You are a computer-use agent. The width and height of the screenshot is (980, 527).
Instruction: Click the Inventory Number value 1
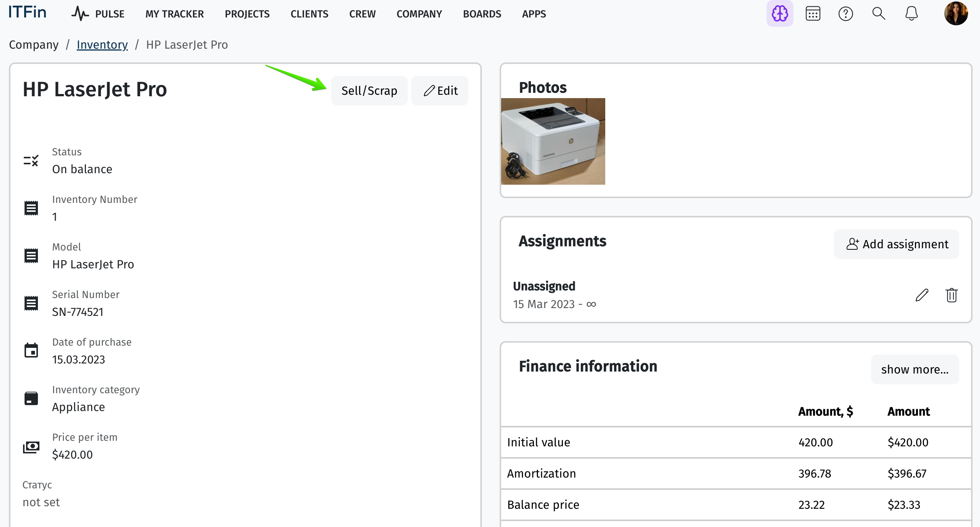[55, 217]
